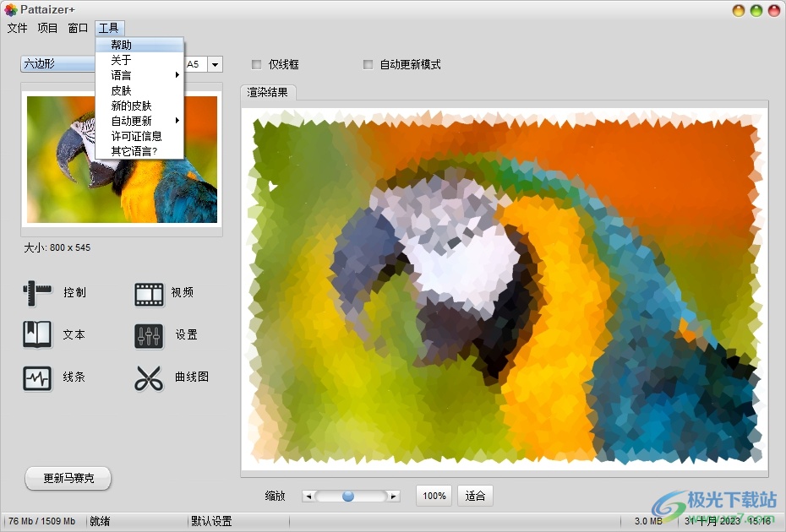
Task: Open the 文本 (Text) book icon
Action: pyautogui.click(x=37, y=334)
